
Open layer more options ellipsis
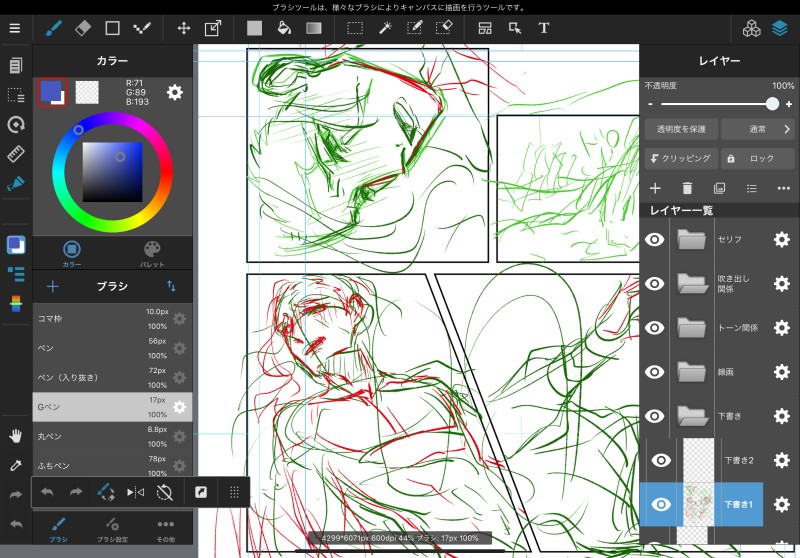point(784,189)
